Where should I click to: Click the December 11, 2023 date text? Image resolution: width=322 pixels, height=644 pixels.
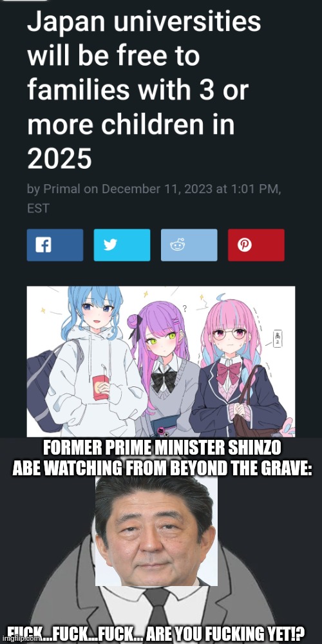click(157, 189)
